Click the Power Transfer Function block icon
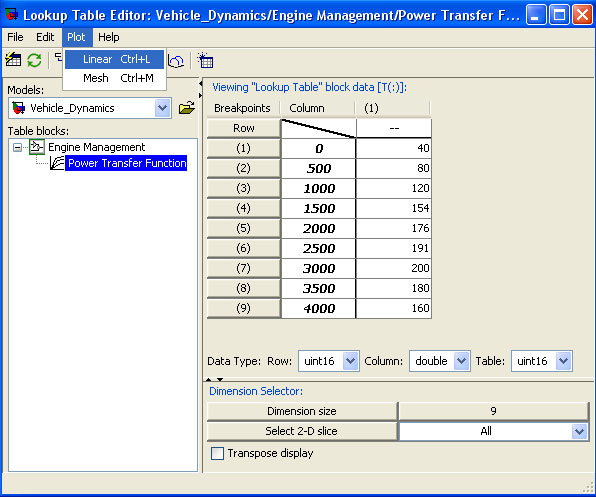596x497 pixels. coord(57,163)
